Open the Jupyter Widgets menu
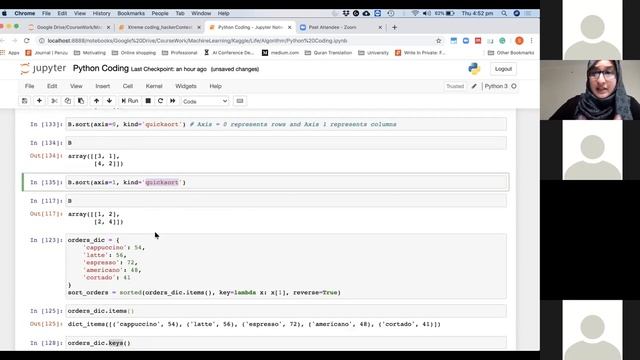 (186, 86)
